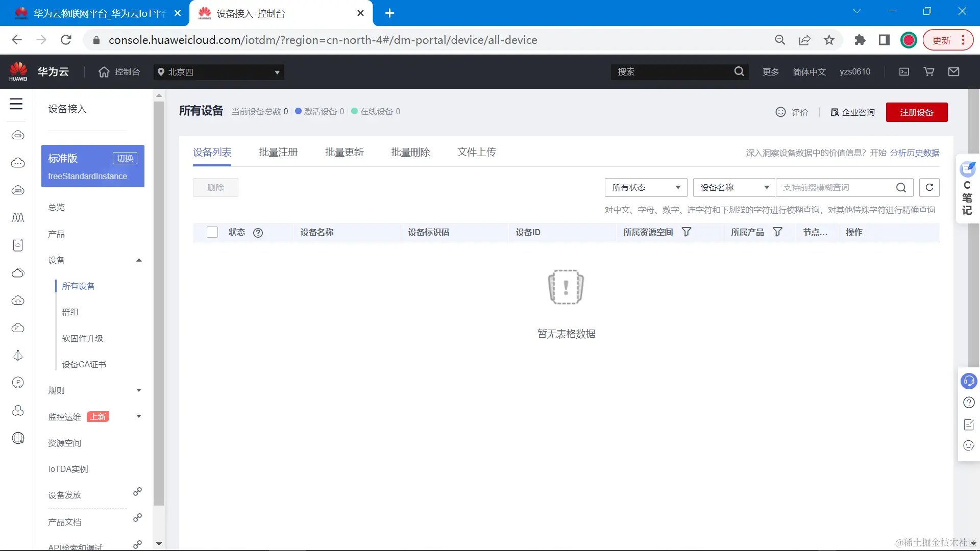Switch to the 文件上传 tab
The image size is (980, 551).
click(x=476, y=152)
